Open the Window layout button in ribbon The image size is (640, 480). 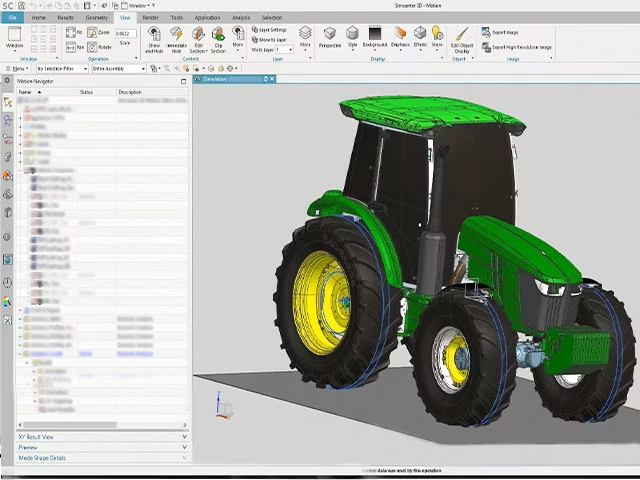tap(14, 38)
